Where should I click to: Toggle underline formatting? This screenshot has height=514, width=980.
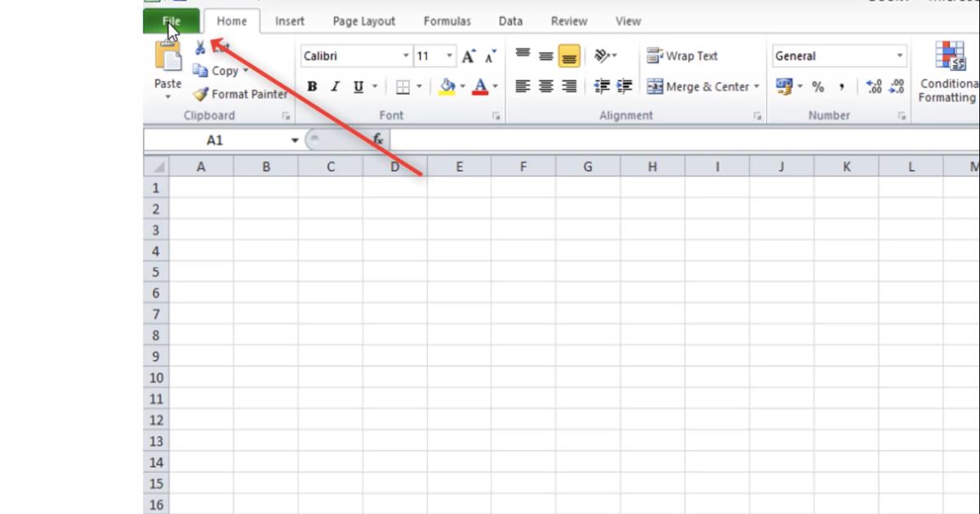(358, 86)
